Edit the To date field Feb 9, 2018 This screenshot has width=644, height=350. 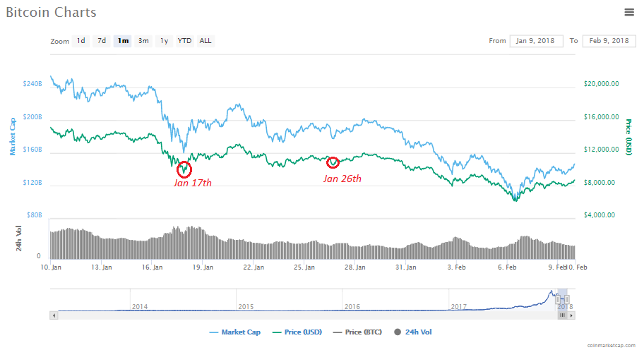click(609, 41)
